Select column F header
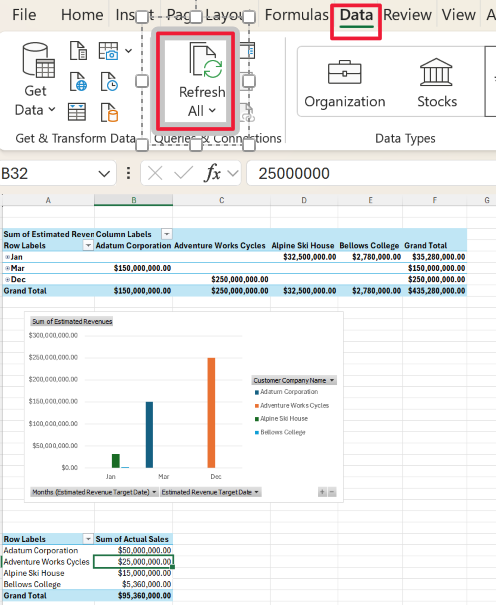 tap(434, 200)
